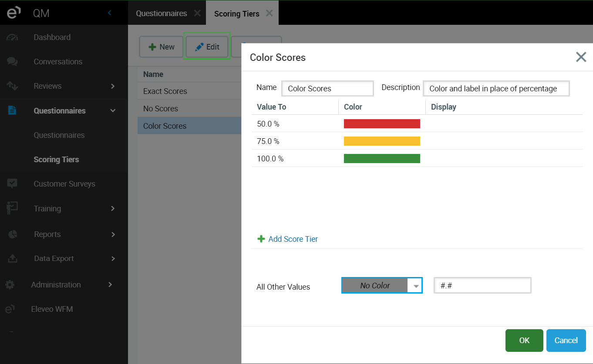Open Scoring Tiers in the sidebar
Viewport: 593px width, 364px height.
pyautogui.click(x=56, y=160)
